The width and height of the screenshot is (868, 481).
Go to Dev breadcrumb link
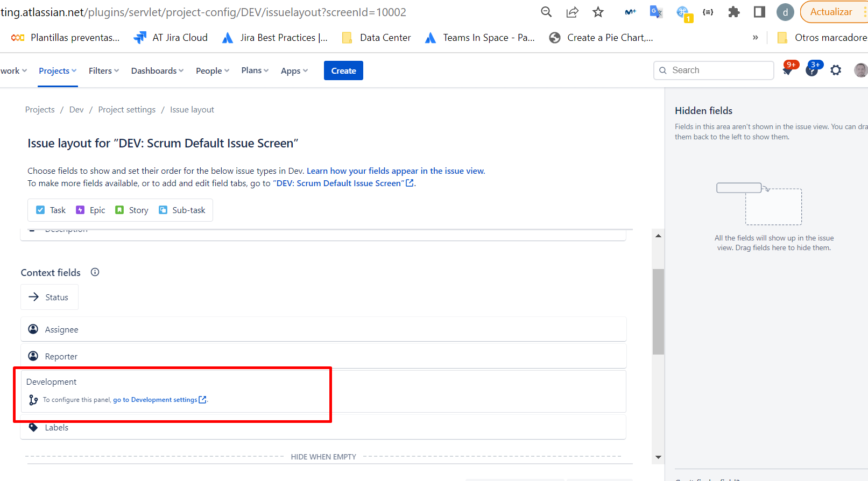[76, 109]
